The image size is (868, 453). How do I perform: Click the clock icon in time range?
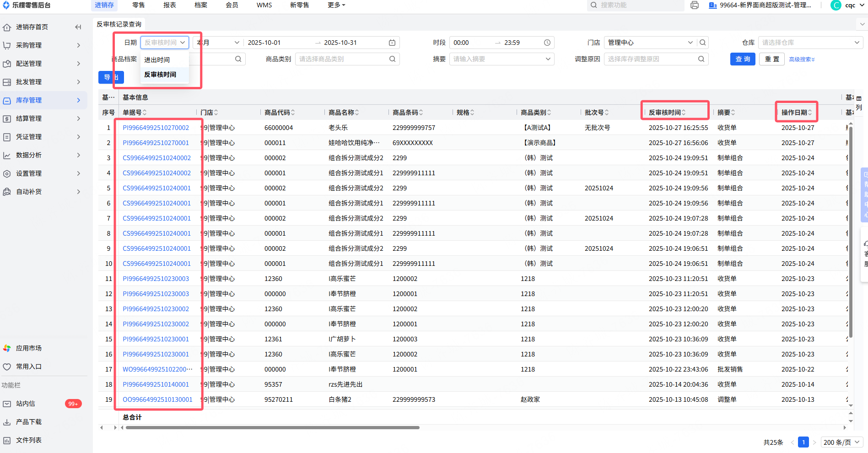[x=547, y=43]
